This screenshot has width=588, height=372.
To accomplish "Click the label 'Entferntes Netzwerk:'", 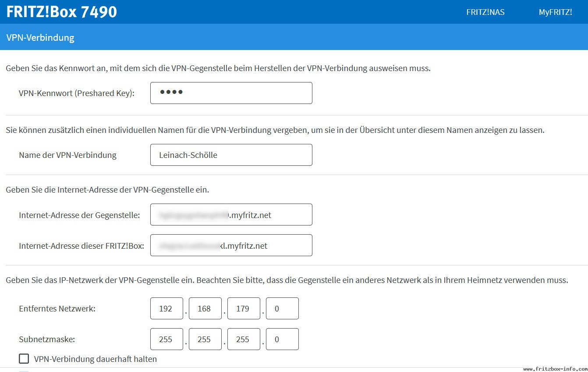I will tap(57, 308).
